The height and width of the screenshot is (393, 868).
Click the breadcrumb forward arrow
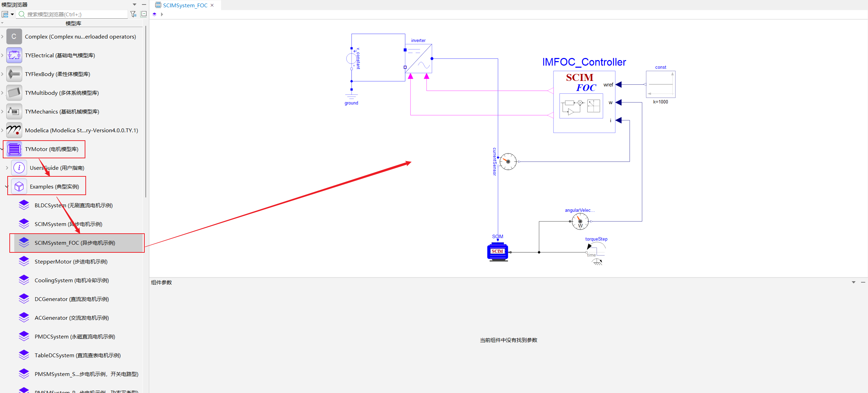tap(162, 14)
